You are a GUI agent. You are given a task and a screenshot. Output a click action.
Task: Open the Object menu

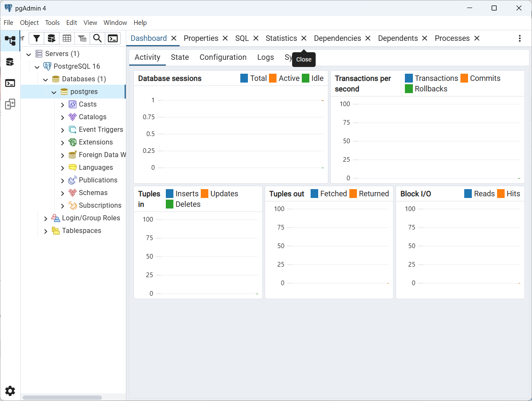point(29,23)
